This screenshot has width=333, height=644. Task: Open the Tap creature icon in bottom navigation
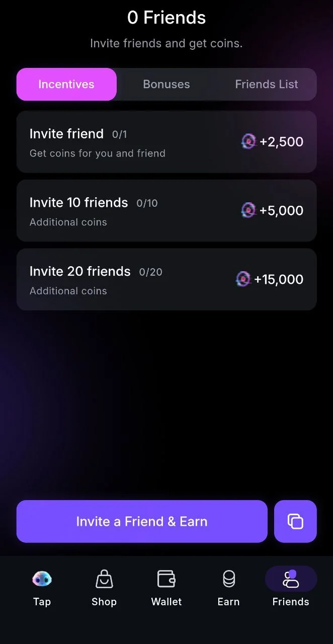coord(42,579)
